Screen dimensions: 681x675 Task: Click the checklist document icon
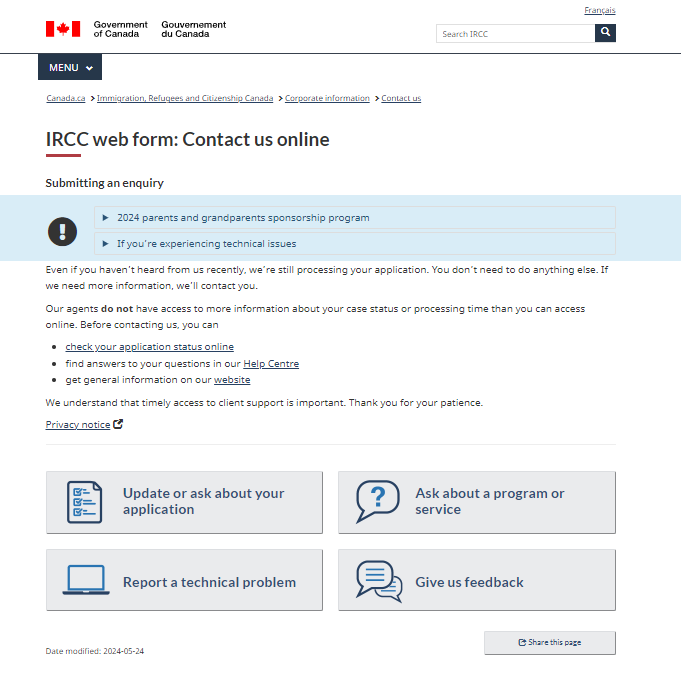tap(84, 502)
